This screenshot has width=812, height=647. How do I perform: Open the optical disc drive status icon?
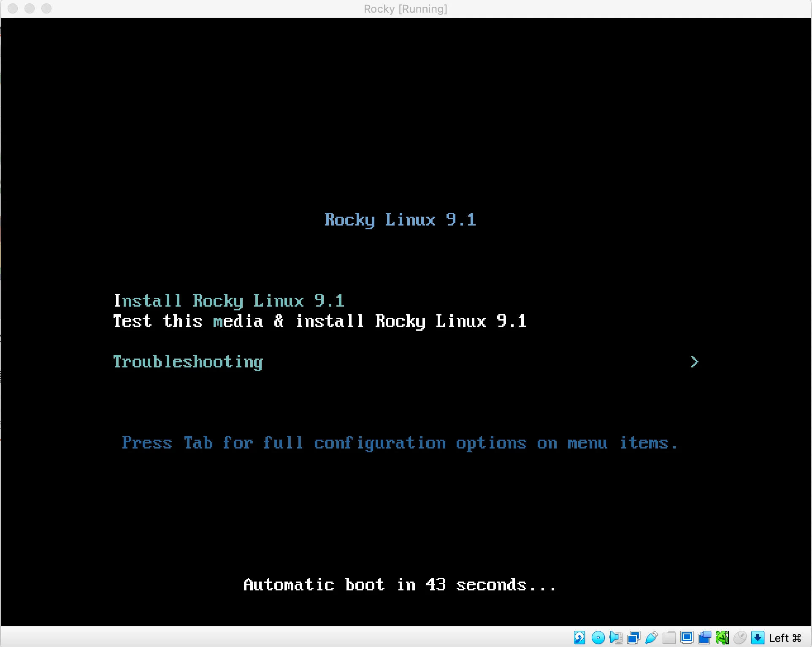598,637
